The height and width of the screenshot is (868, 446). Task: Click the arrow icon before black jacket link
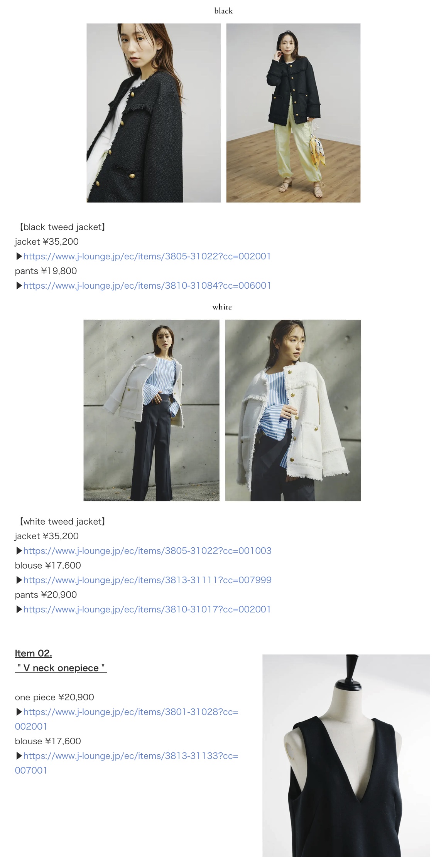coord(19,256)
